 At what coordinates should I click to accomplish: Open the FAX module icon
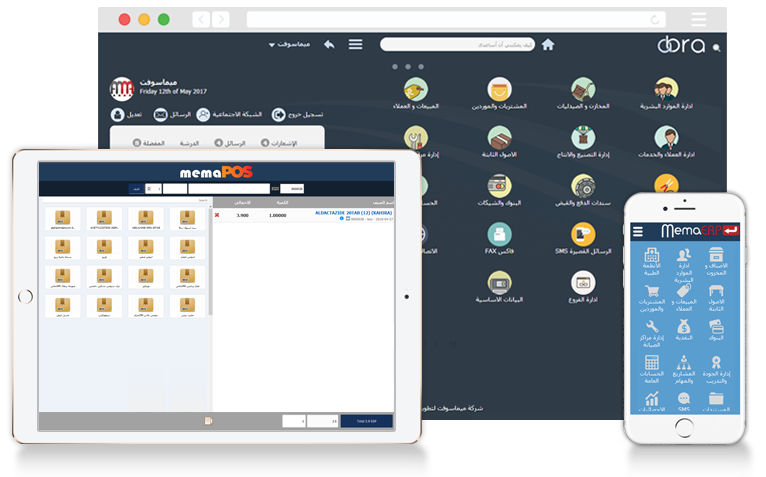499,234
